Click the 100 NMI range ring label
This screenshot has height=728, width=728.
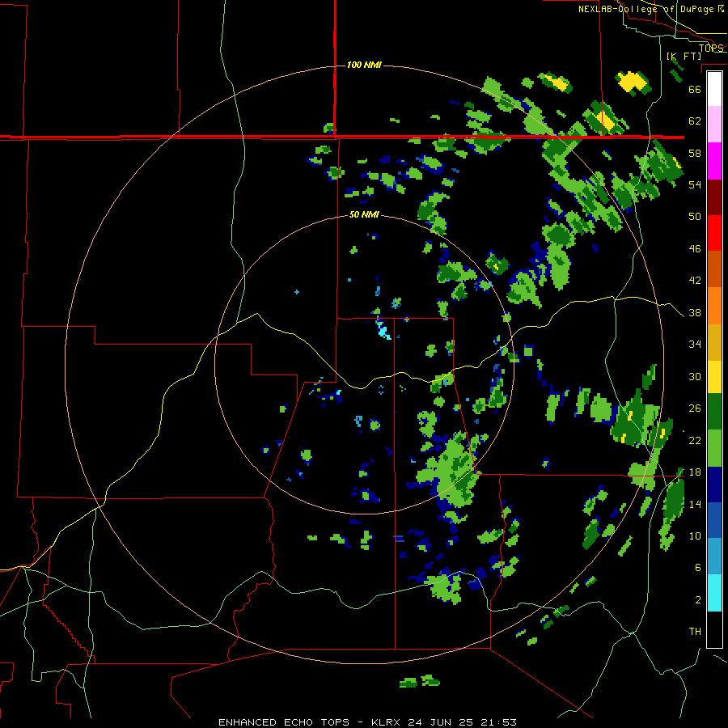364,65
